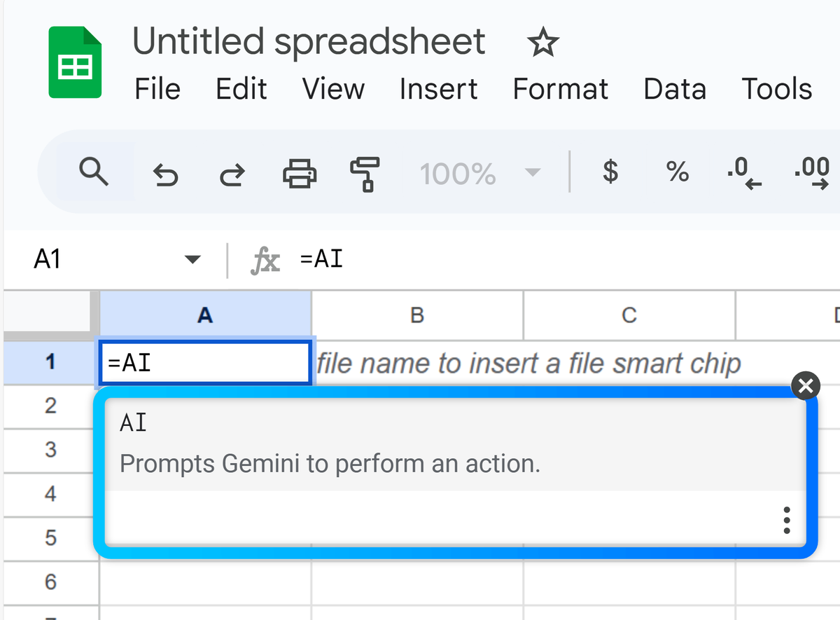Close the formula suggestion popup
Image resolution: width=840 pixels, height=620 pixels.
(806, 385)
